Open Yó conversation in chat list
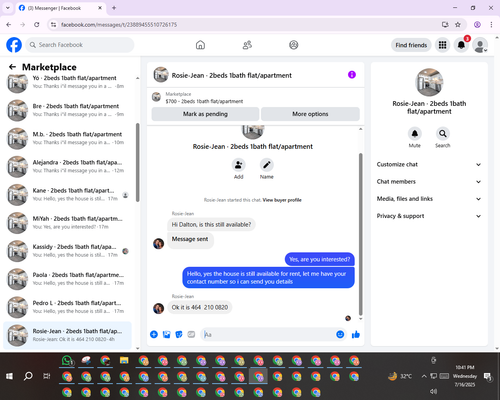This screenshot has width=500, height=400. coord(67,82)
